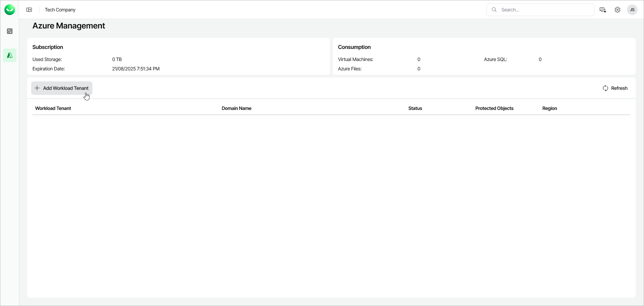The height and width of the screenshot is (306, 644).
Task: Click the Tech Company breadcrumb text
Action: pyautogui.click(x=60, y=10)
